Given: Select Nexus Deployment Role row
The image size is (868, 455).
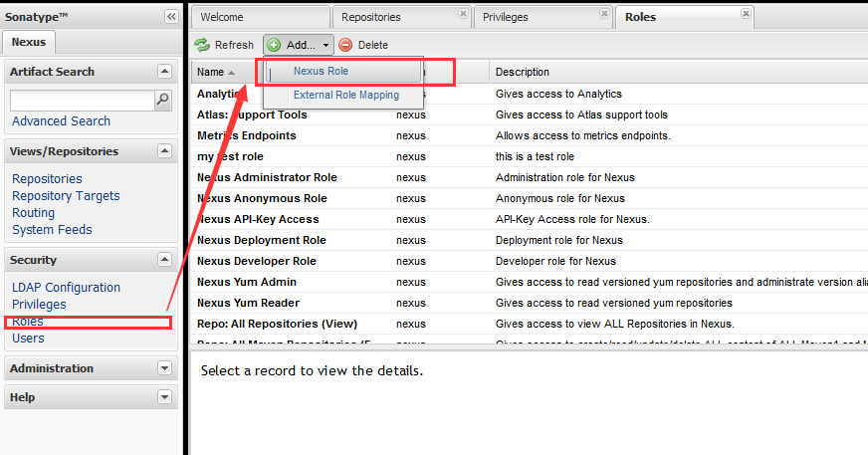Looking at the screenshot, I should click(529, 240).
